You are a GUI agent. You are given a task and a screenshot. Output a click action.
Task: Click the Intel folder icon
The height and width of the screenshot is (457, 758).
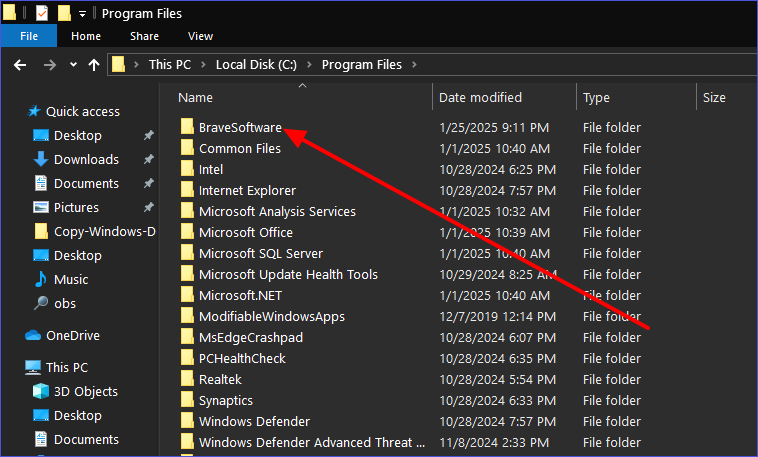point(187,169)
